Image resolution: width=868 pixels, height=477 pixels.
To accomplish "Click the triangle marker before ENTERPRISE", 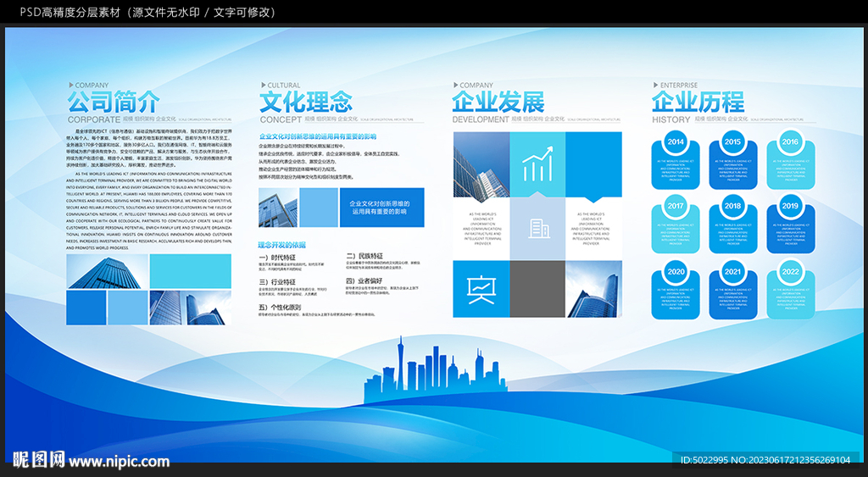I will pos(656,86).
